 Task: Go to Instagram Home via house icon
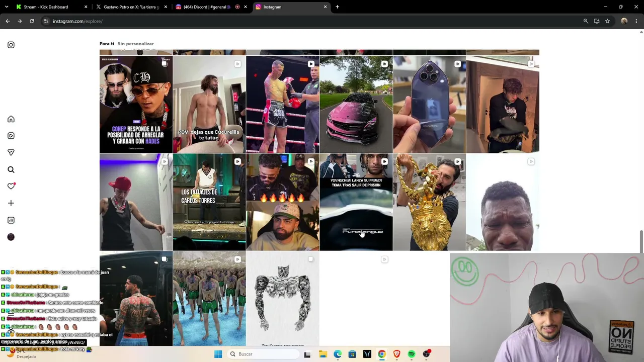(x=11, y=119)
